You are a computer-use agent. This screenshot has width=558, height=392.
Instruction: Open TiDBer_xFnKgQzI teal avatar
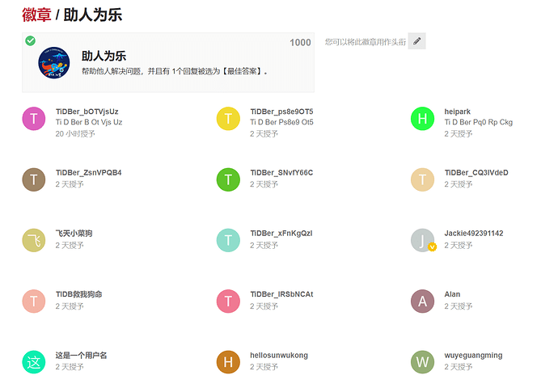click(x=228, y=240)
